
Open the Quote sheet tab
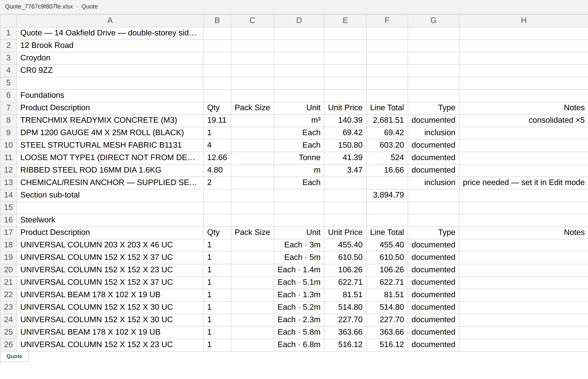pos(14,356)
